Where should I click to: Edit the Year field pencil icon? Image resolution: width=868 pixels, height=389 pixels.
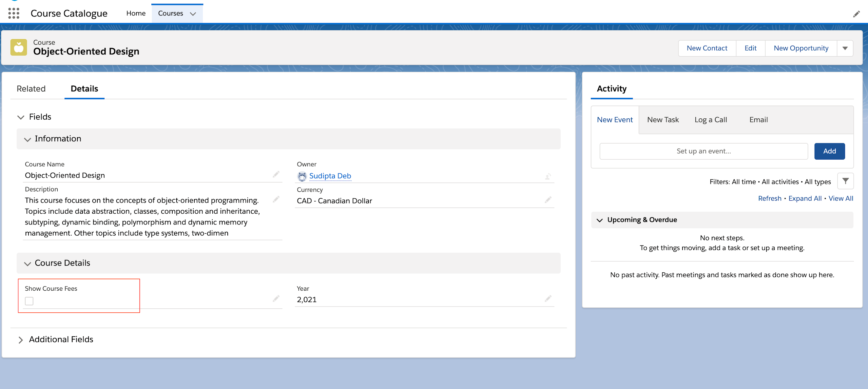pos(548,298)
